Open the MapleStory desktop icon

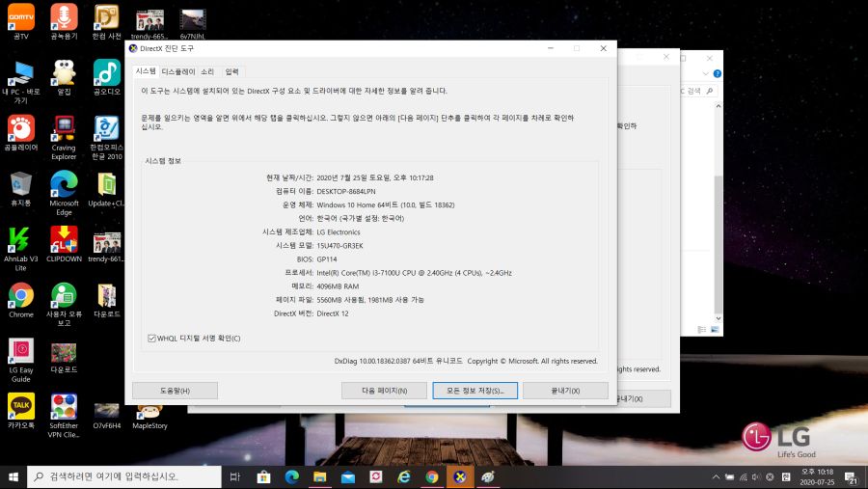point(149,417)
